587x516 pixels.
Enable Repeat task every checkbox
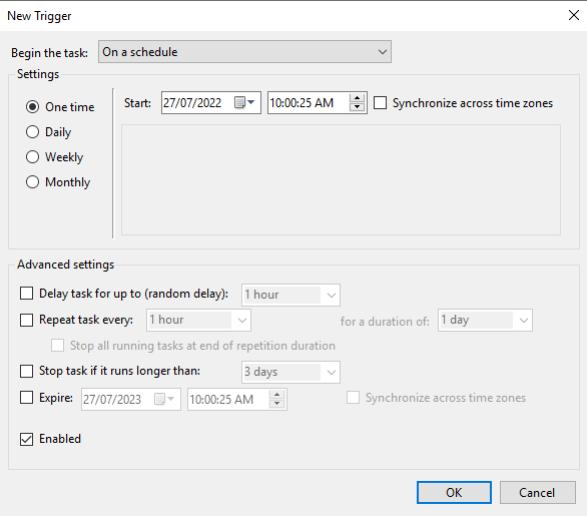[26, 320]
